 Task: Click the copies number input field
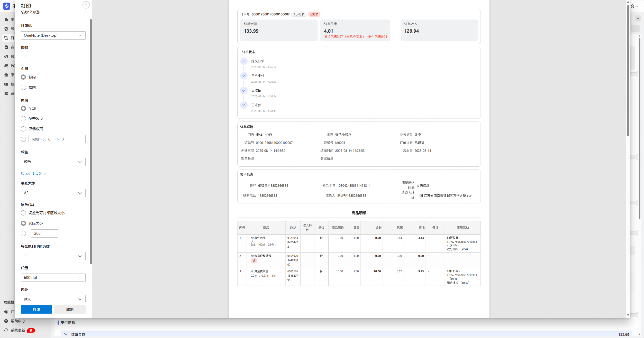point(37,57)
